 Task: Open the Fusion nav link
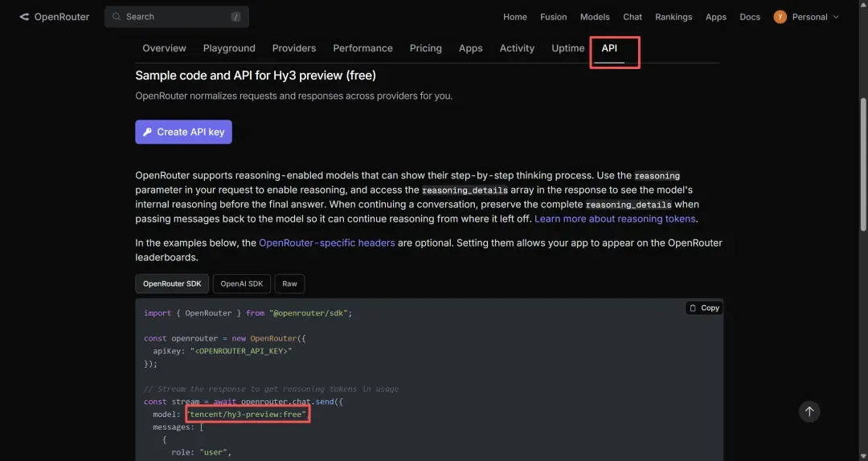[x=554, y=17]
